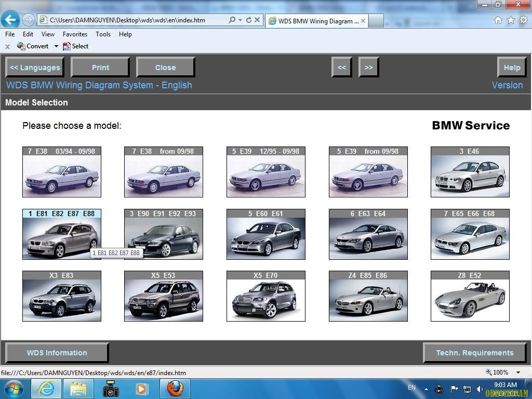The width and height of the screenshot is (532, 399).
Task: Click the WDS Close button
Action: pos(166,67)
